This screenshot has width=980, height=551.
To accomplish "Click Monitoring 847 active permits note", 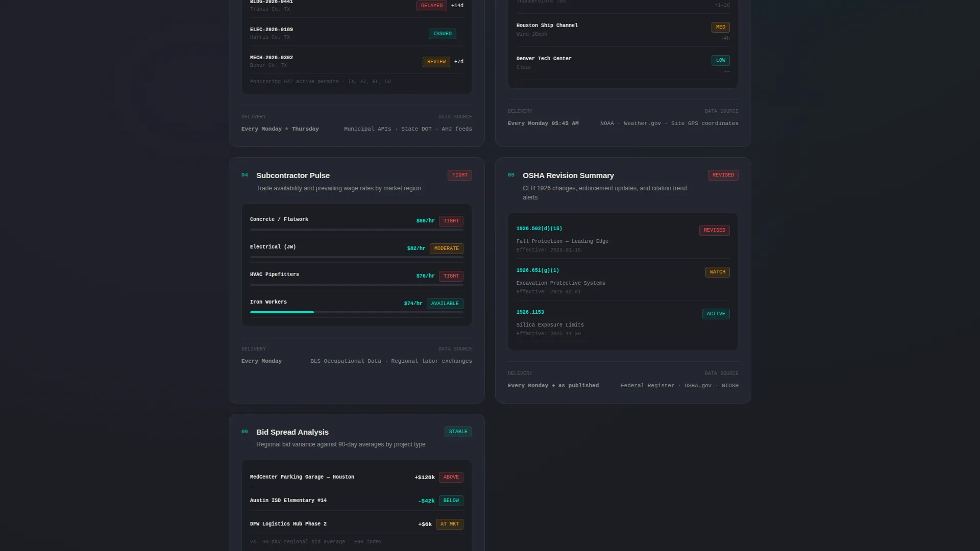I will click(x=321, y=82).
